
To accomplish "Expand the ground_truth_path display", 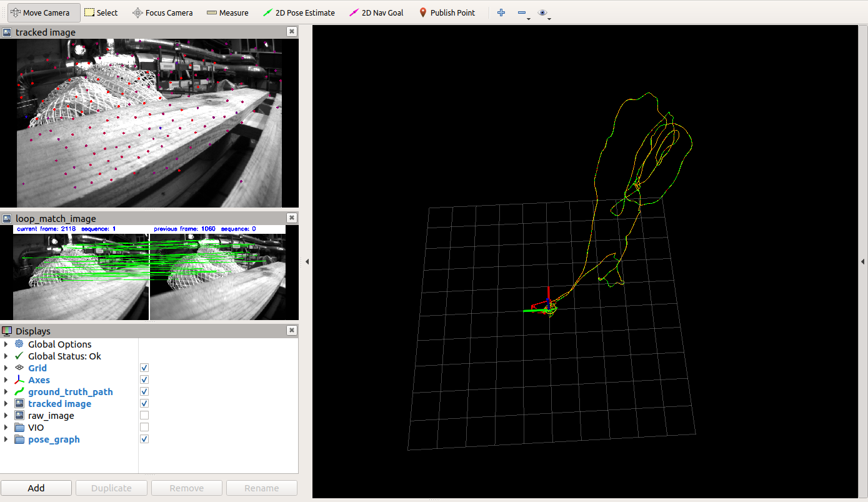I will coord(6,392).
